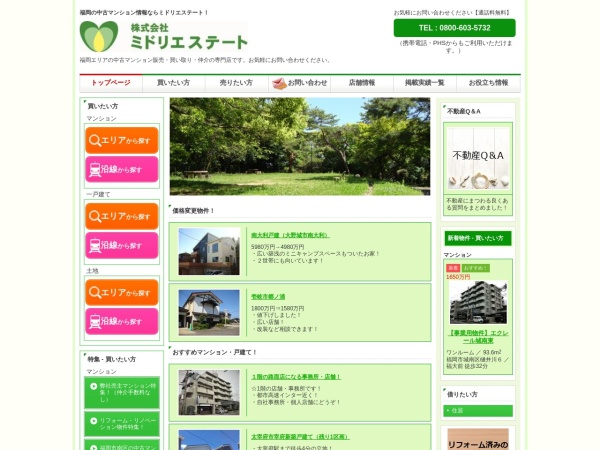Search 一戸建て by 沿線から探す button
The height and width of the screenshot is (450, 600).
coord(122,245)
